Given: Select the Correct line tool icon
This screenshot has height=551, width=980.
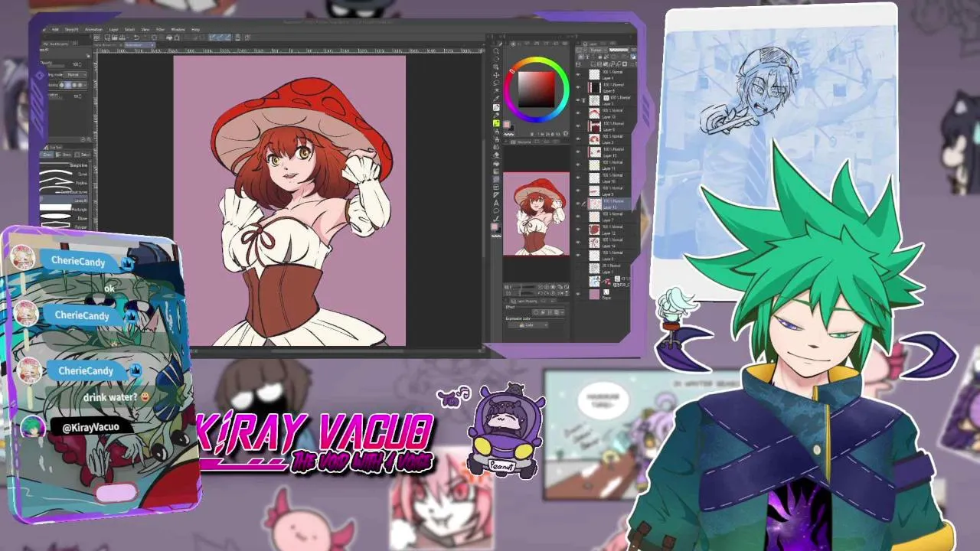Looking at the screenshot, I should point(496,219).
